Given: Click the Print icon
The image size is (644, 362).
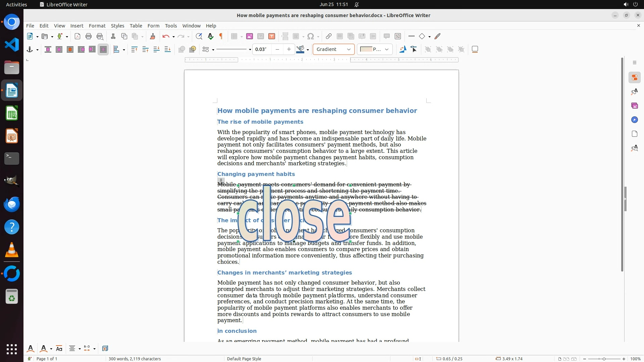Looking at the screenshot, I should (89, 36).
